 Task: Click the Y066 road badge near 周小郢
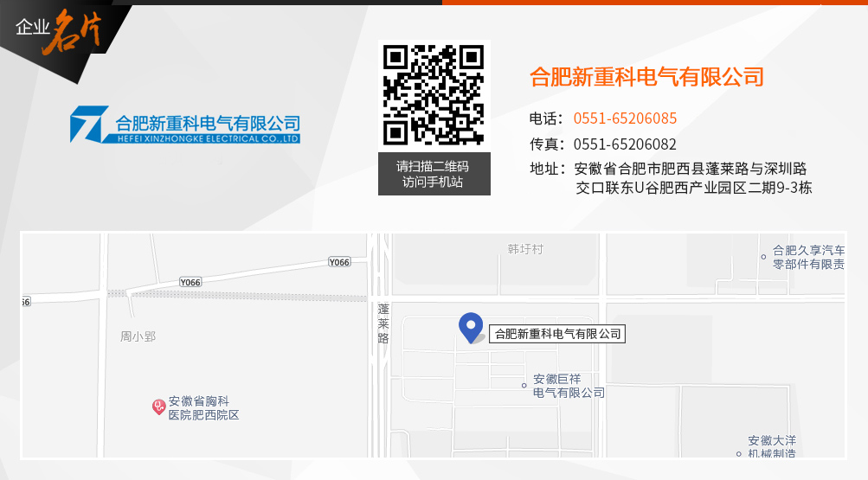[x=190, y=282]
